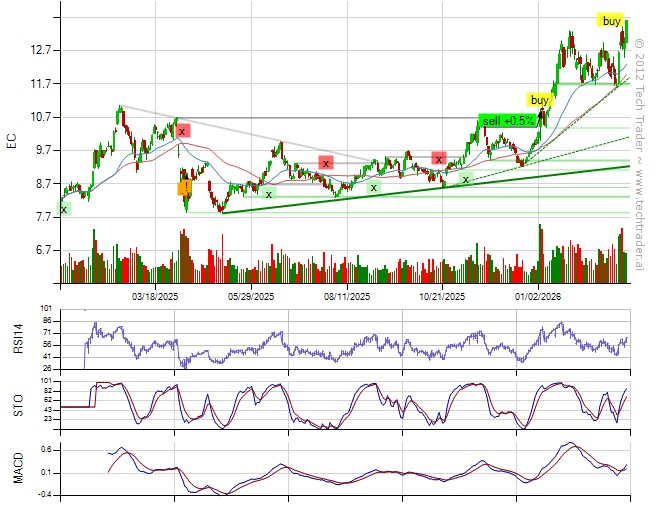The width and height of the screenshot is (657, 514).
Task: Select the green x marker just after 05/29/2025
Action: [269, 194]
